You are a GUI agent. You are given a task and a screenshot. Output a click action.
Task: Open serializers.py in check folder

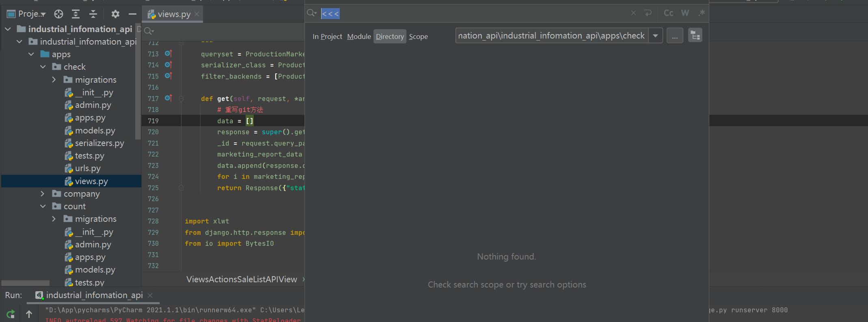click(x=94, y=143)
